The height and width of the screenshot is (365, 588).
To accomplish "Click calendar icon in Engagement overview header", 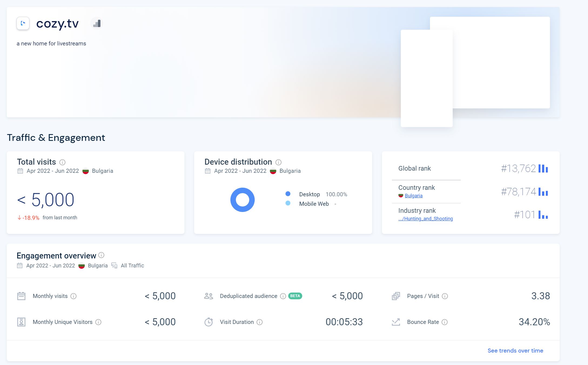I will tap(20, 266).
